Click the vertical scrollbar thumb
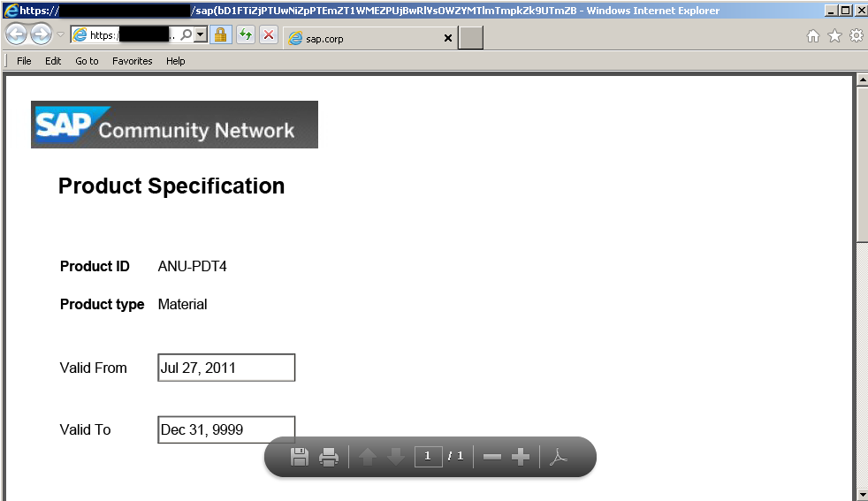868x501 pixels. click(x=862, y=163)
